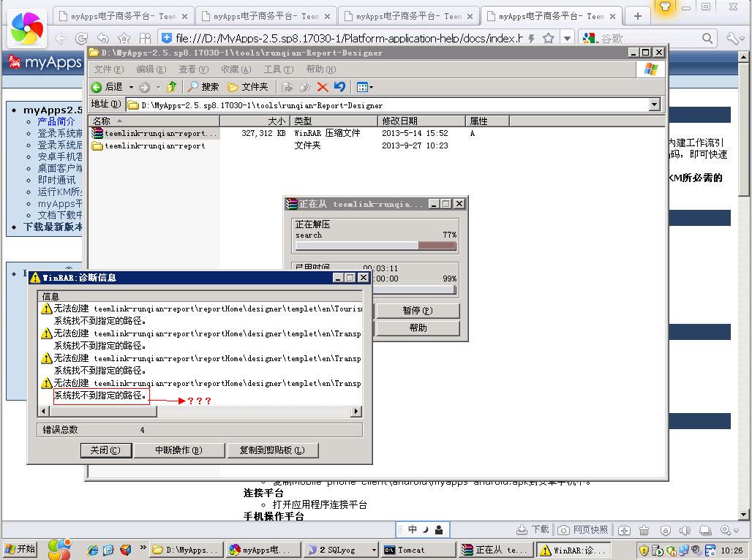This screenshot has height=560, width=752.
Task: Open the 文件(F) menu in Explorer
Action: click(108, 69)
